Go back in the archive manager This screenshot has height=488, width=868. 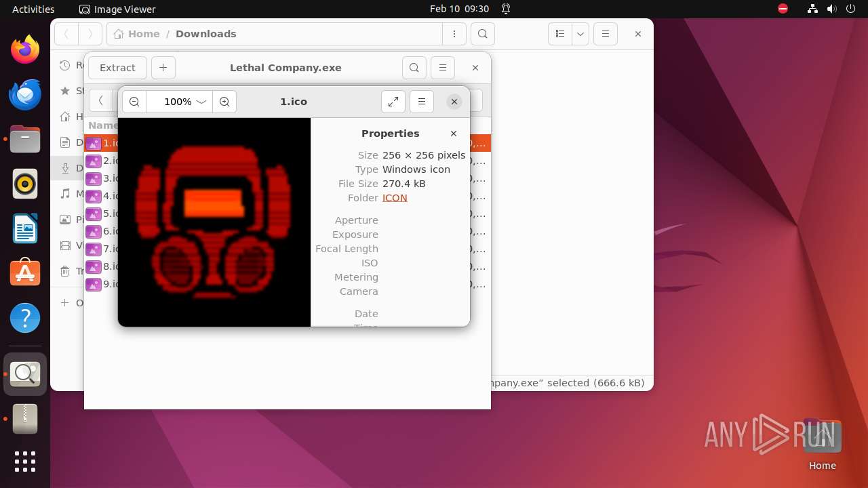[x=100, y=101]
